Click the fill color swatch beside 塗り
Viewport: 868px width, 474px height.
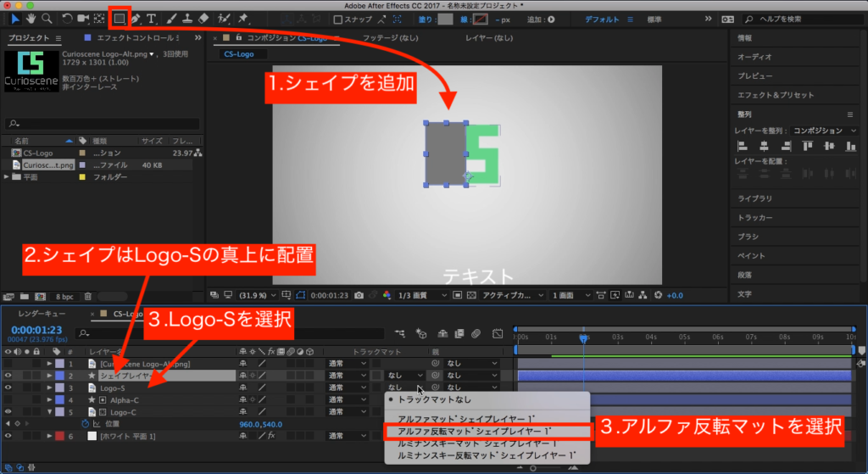click(445, 19)
